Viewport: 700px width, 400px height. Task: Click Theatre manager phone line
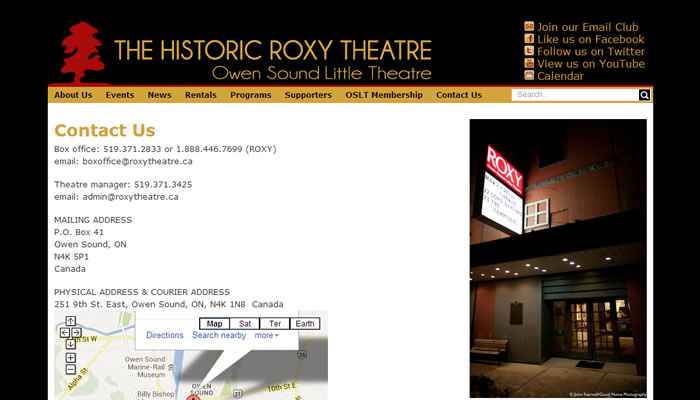click(123, 184)
